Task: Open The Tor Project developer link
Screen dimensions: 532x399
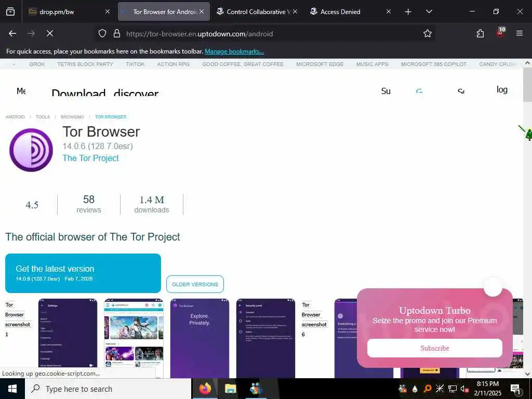Action: [x=90, y=158]
